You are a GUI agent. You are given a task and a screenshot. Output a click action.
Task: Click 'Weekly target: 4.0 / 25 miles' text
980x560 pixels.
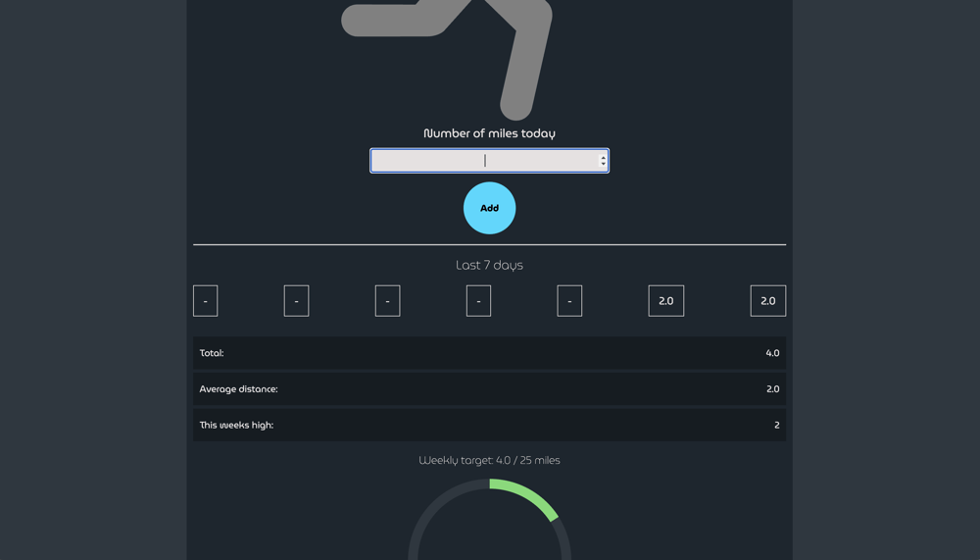coord(489,461)
